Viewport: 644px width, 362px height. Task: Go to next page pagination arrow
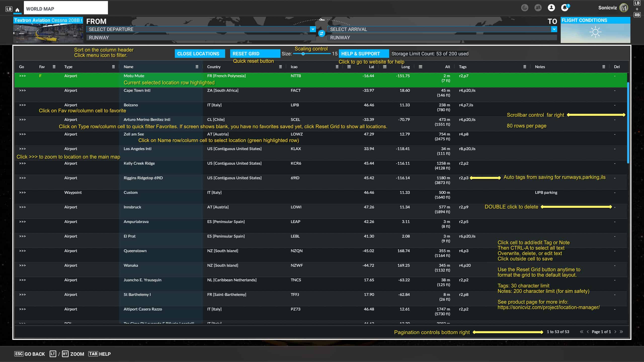click(x=615, y=332)
